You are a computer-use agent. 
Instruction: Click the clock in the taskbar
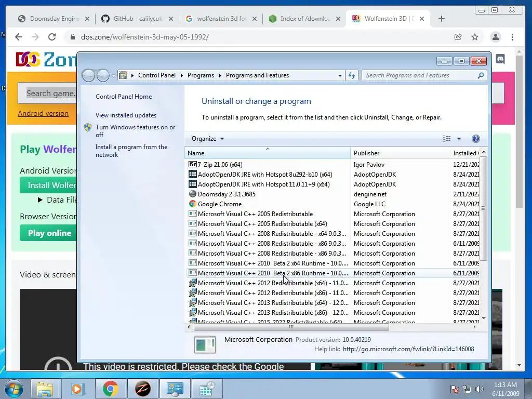pos(506,389)
